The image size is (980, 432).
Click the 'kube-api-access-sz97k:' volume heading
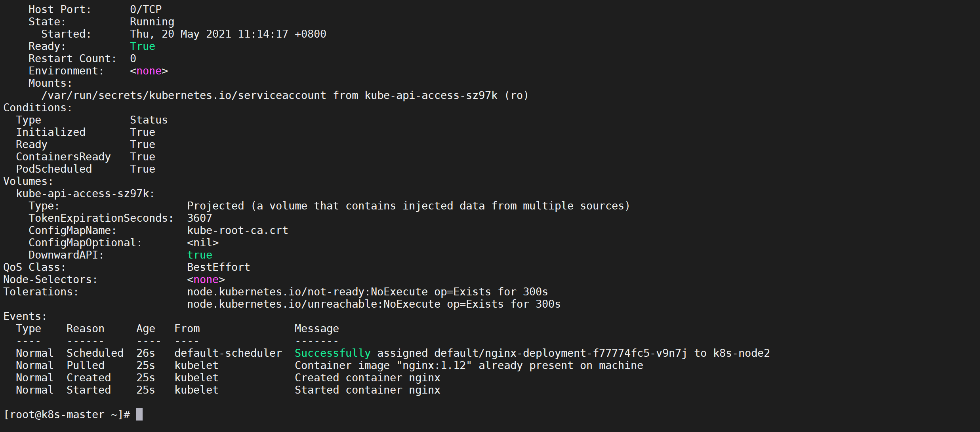[85, 194]
